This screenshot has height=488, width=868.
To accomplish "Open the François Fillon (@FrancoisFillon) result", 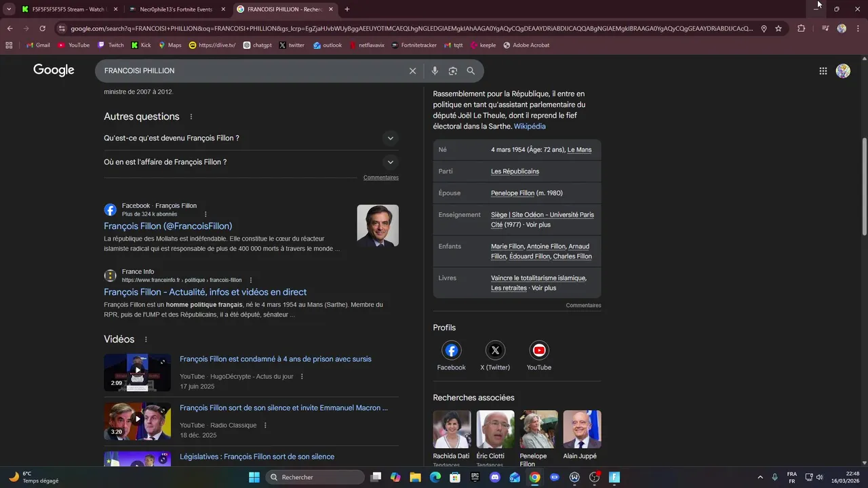I will click(167, 226).
